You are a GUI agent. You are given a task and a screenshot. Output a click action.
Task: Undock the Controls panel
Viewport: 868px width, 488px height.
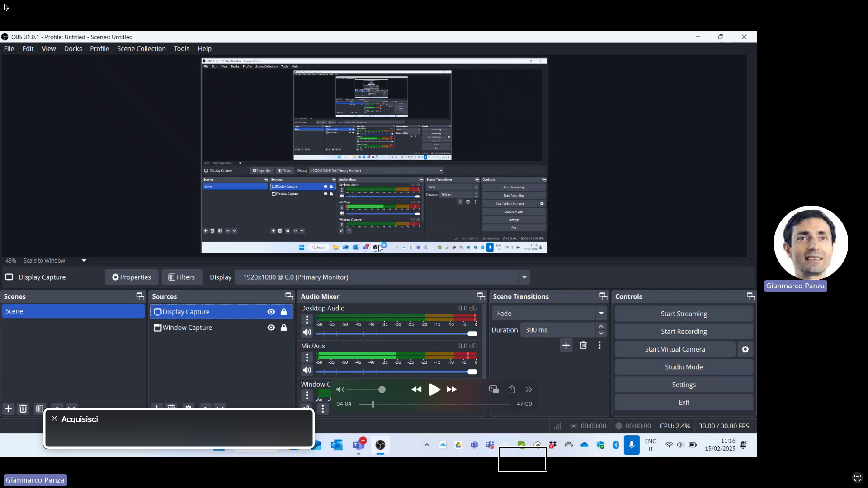[751, 296]
